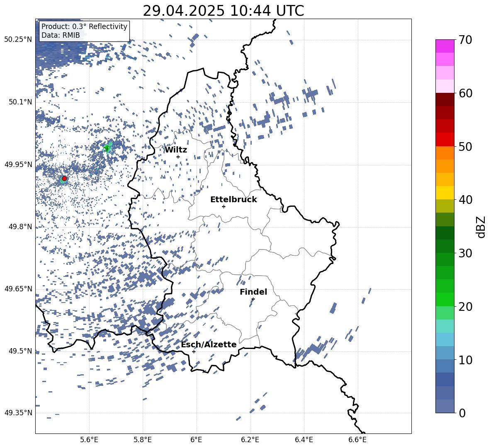
Task: Click the colorbar tick label 10
Action: 465,360
